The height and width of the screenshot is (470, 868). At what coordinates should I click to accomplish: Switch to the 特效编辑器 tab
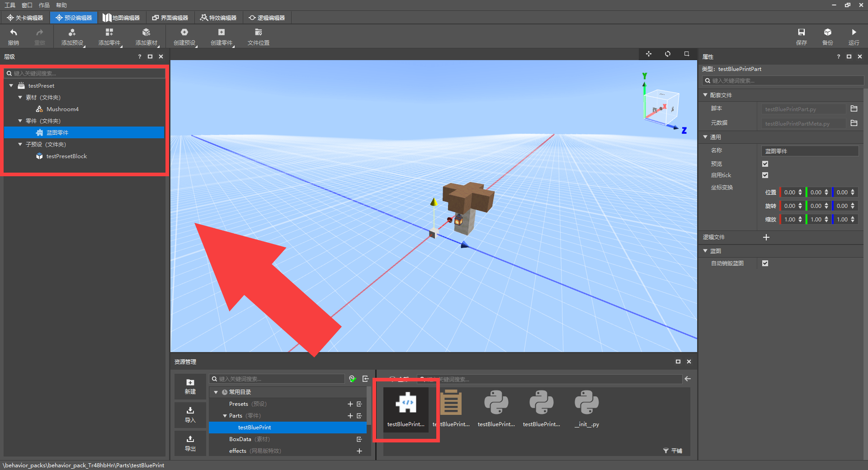point(218,18)
